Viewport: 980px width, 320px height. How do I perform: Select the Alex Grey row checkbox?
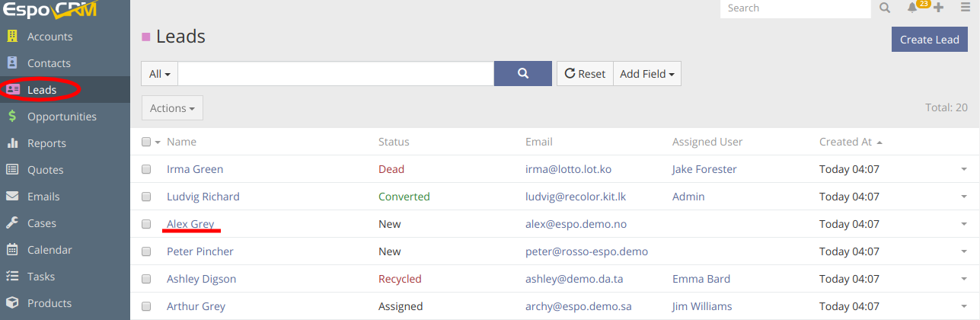point(146,224)
